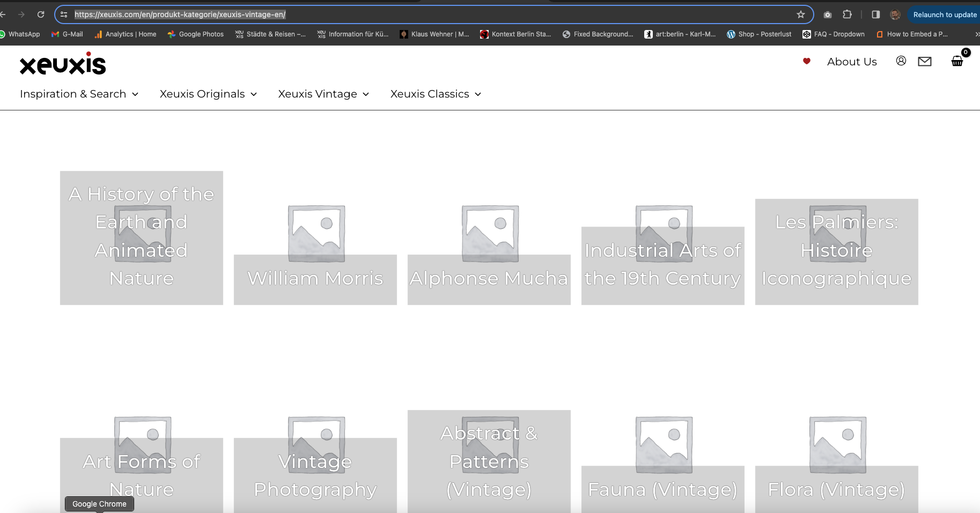980x513 pixels.
Task: Click the browser reload icon
Action: 41,14
